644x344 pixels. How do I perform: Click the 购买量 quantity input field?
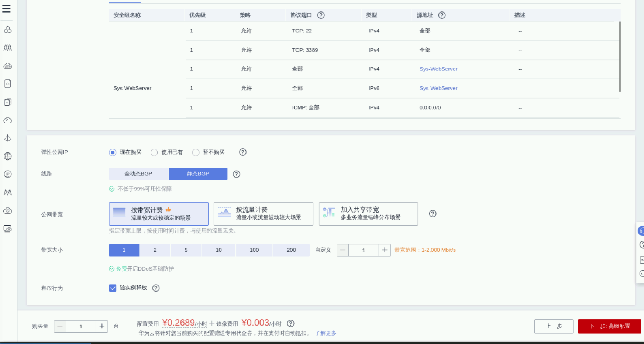click(x=81, y=326)
